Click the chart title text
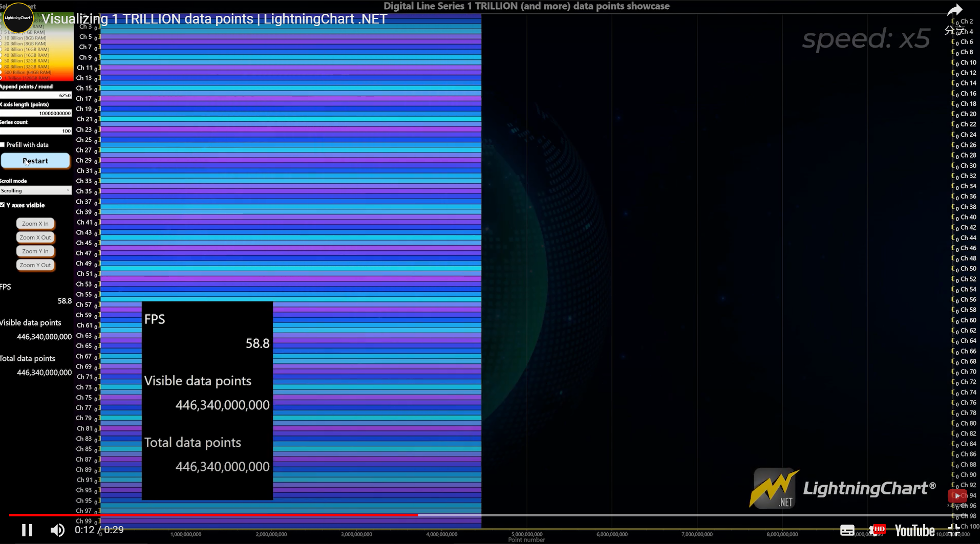Viewport: 980px width, 544px height. pos(526,6)
